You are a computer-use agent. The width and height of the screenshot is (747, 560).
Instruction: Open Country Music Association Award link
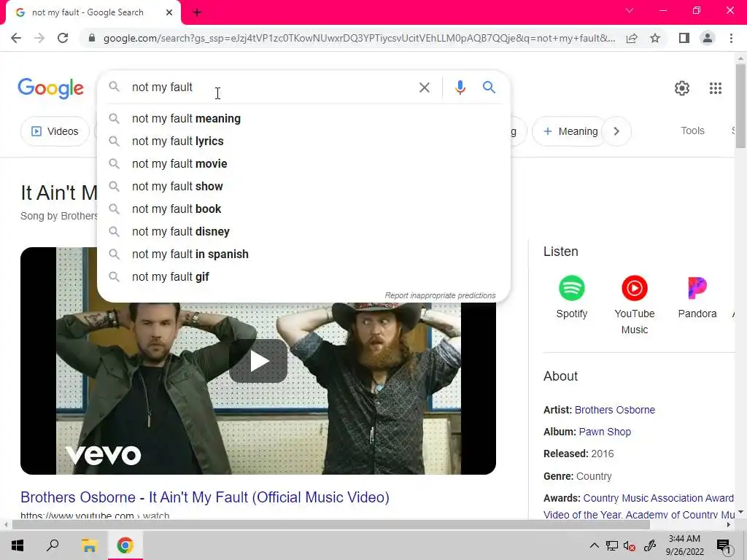point(658,498)
